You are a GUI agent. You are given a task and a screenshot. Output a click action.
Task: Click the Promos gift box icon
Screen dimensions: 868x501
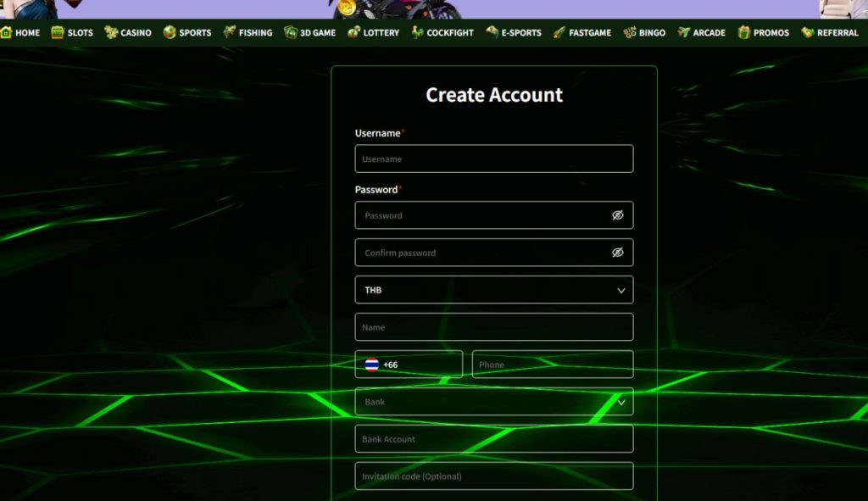click(x=743, y=33)
